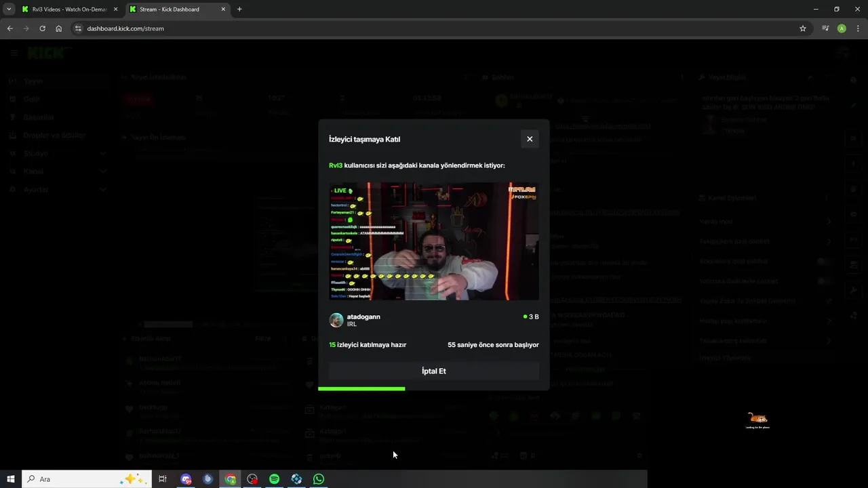Image resolution: width=868 pixels, height=488 pixels.
Task: Click the green Rvl3 username
Action: 336,165
